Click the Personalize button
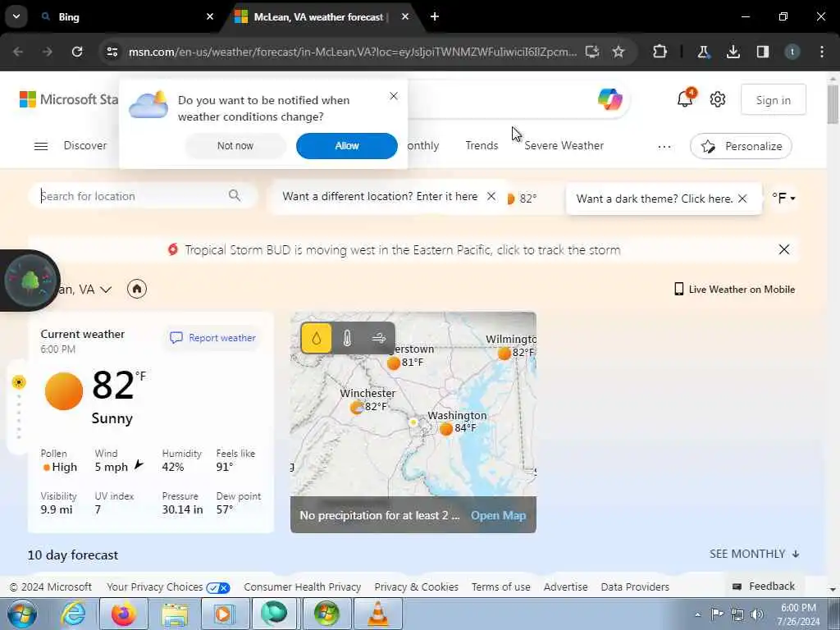 pyautogui.click(x=741, y=146)
